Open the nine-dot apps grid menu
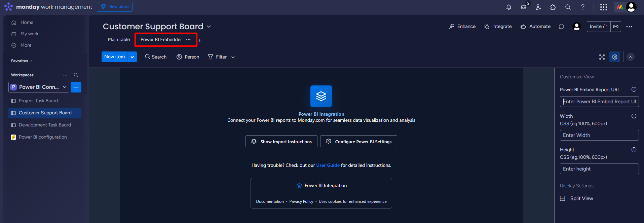Image resolution: width=644 pixels, height=223 pixels. 604,7
